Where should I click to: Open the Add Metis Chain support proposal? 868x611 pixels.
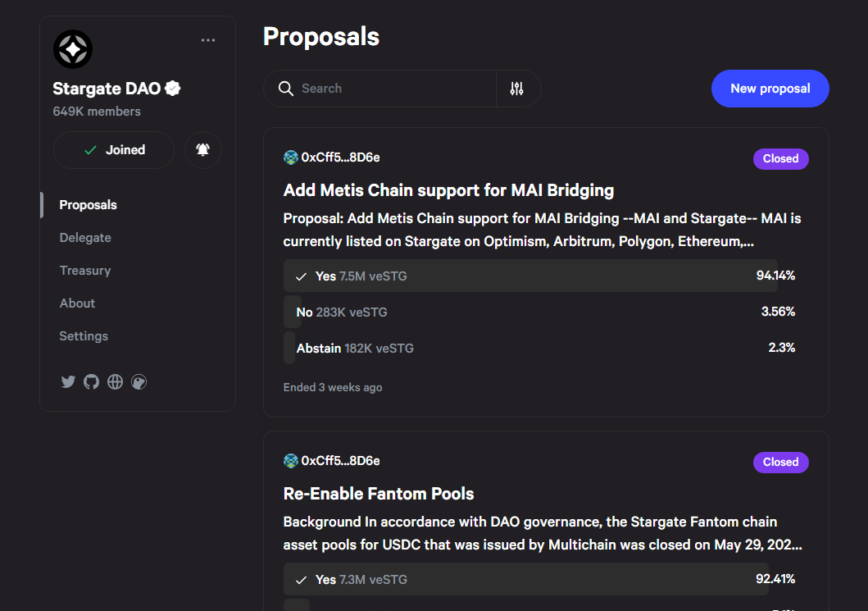coord(448,191)
